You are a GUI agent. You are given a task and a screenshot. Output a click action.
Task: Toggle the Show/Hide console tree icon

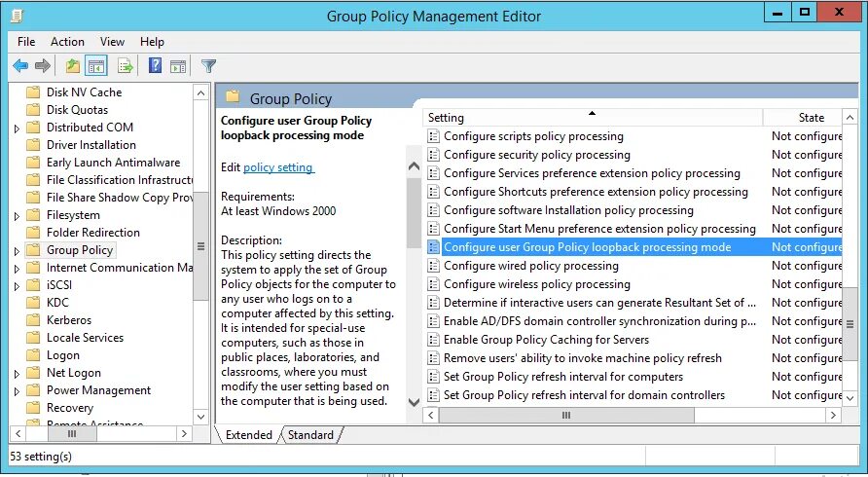[x=96, y=66]
